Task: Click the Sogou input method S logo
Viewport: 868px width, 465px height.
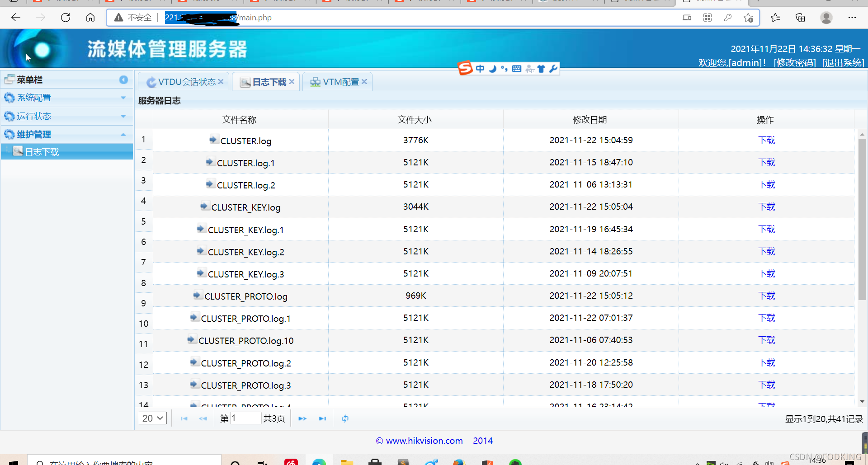Action: coord(465,68)
